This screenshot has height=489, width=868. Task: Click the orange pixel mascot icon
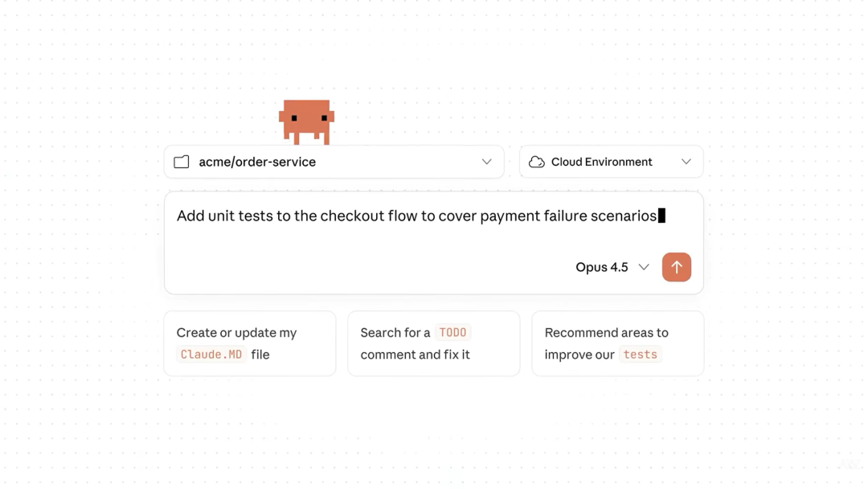(306, 121)
